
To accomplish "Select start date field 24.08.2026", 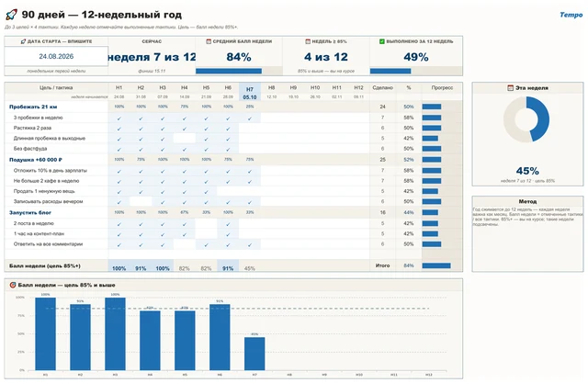I will click(56, 56).
